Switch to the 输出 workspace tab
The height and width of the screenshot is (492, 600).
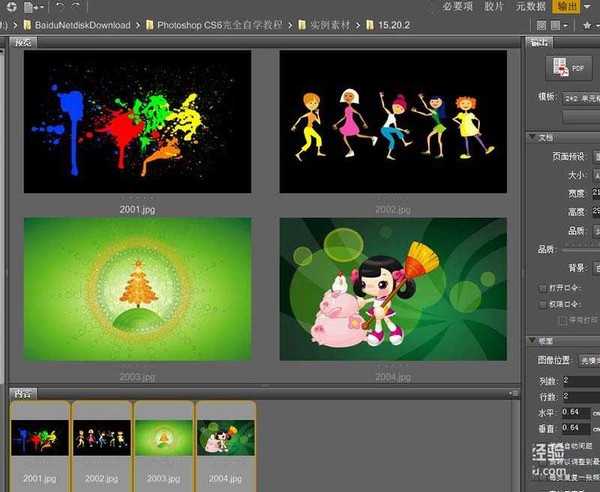click(x=567, y=6)
